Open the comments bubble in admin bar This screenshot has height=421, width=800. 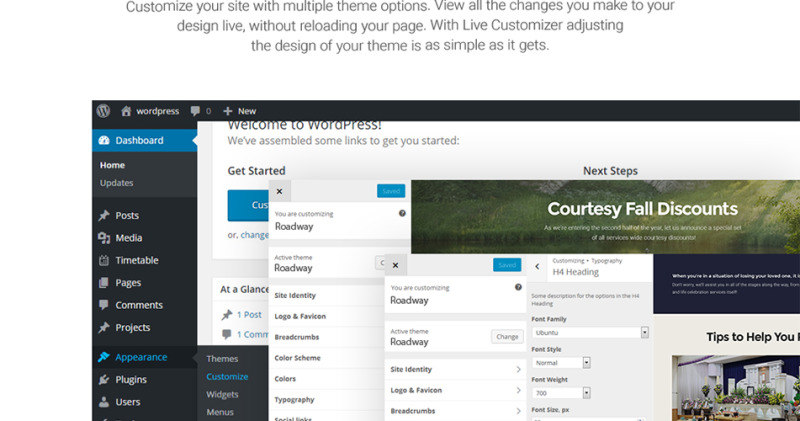[x=195, y=111]
